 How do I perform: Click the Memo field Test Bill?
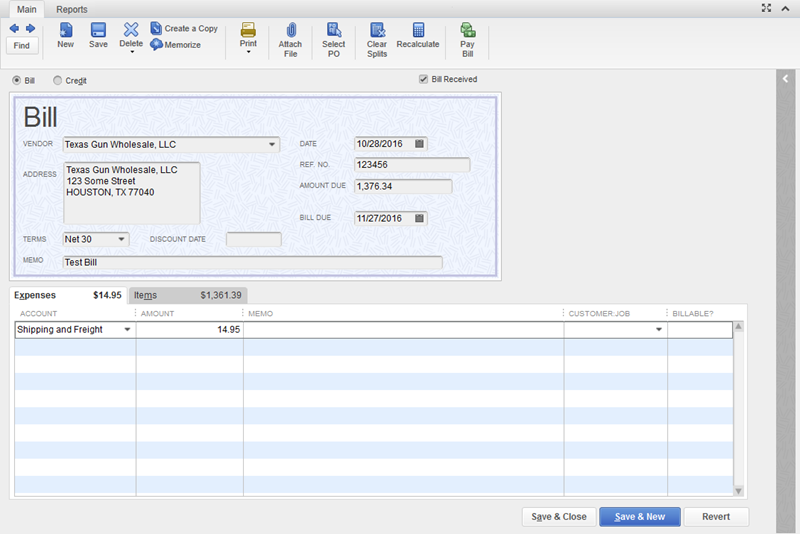[x=253, y=262]
